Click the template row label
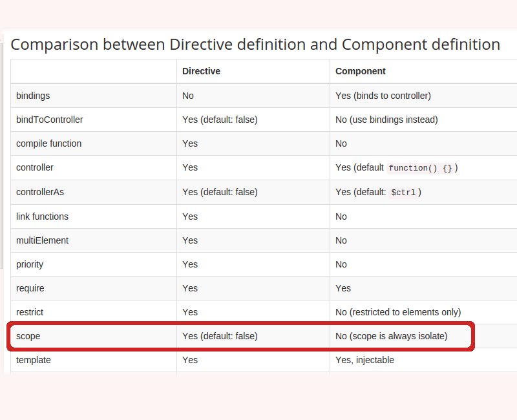The height and width of the screenshot is (420, 517). pos(34,360)
